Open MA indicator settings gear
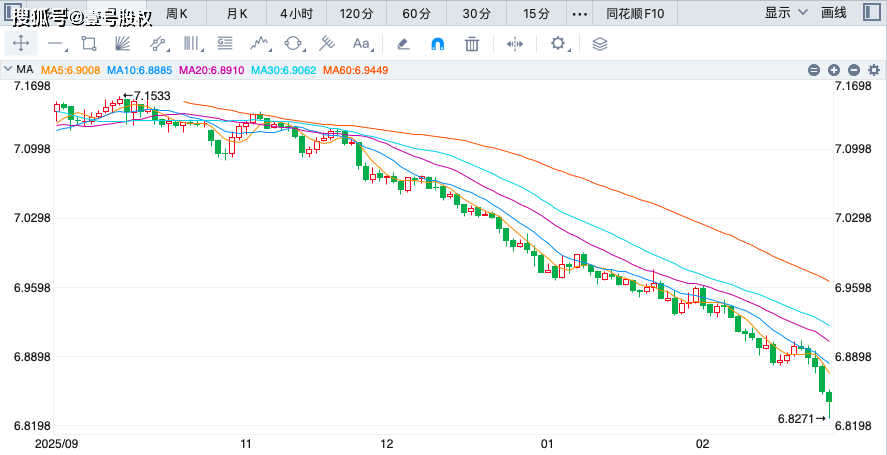This screenshot has height=455, width=887. 872,70
